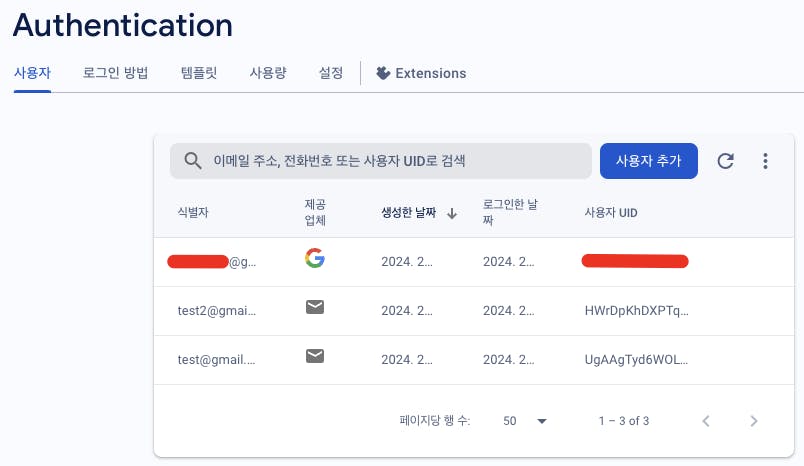Open the 설정 tab
This screenshot has width=804, height=466.
point(331,73)
